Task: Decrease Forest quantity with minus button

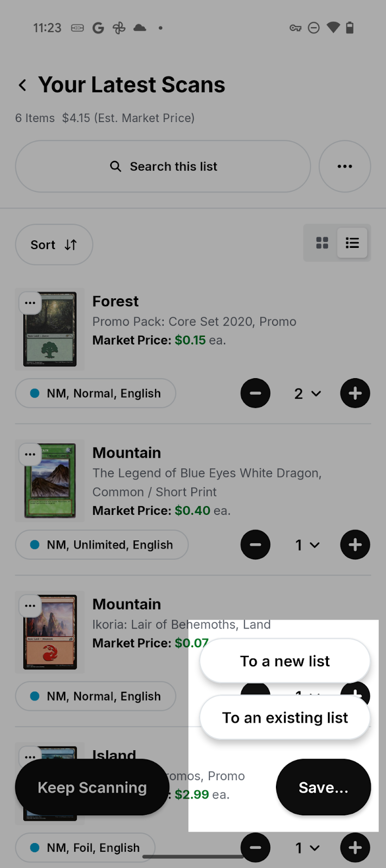Action: (x=255, y=393)
